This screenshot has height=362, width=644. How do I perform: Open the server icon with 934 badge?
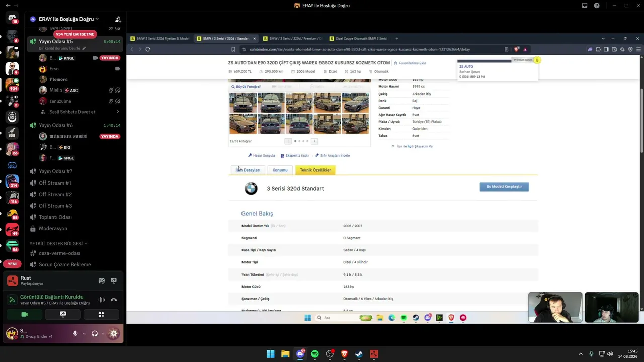12,84
